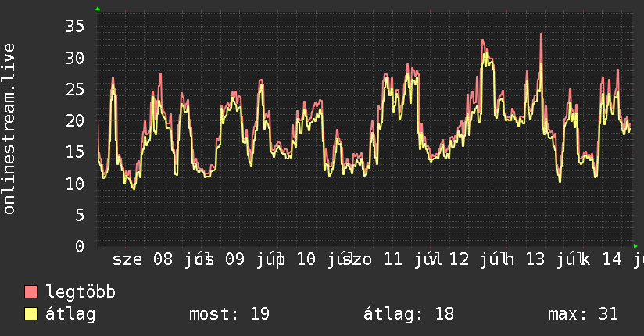Click the highest pink peak near 13
Image resolution: width=644 pixels, height=336 pixels.
(542, 34)
